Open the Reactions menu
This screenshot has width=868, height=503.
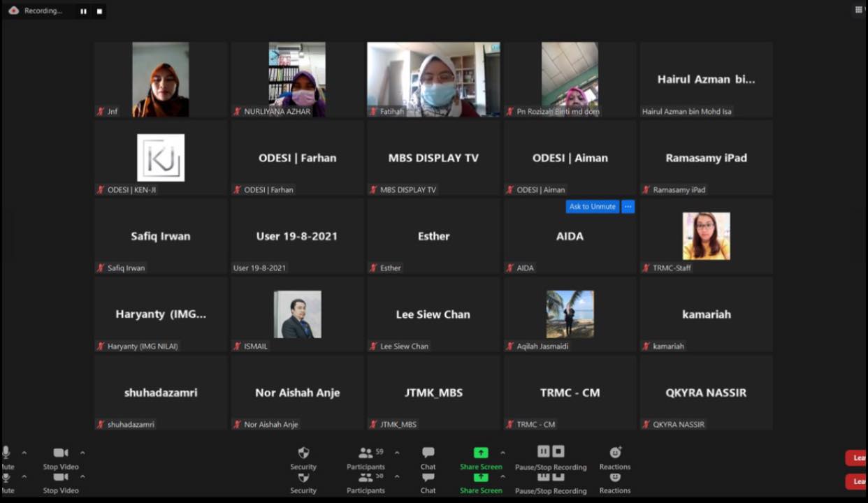[615, 458]
